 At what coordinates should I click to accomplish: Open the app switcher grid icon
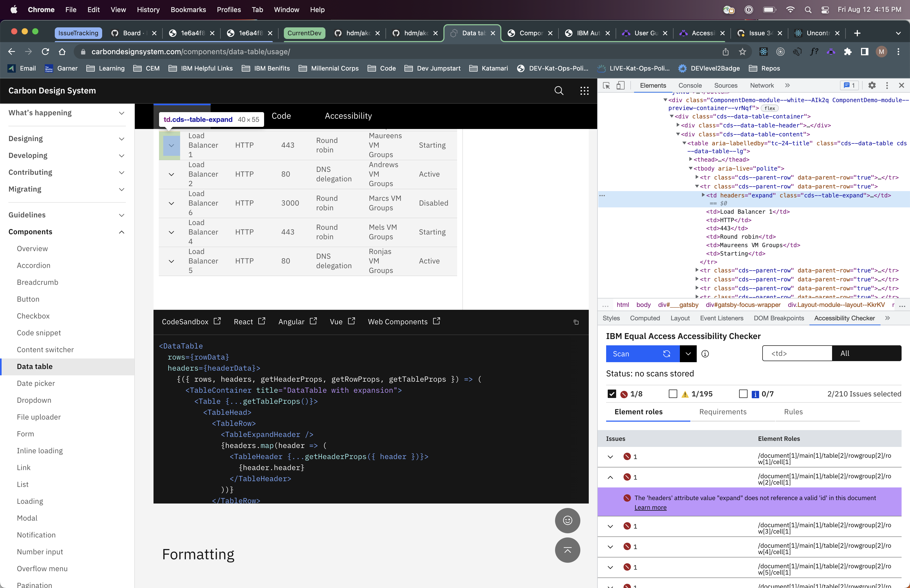click(x=584, y=91)
